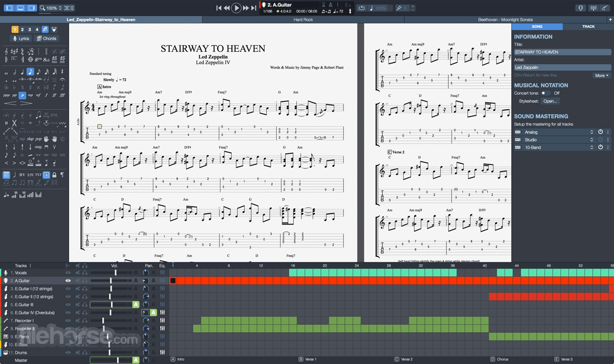
Task: Adjust the Master volume slider
Action: click(111, 360)
